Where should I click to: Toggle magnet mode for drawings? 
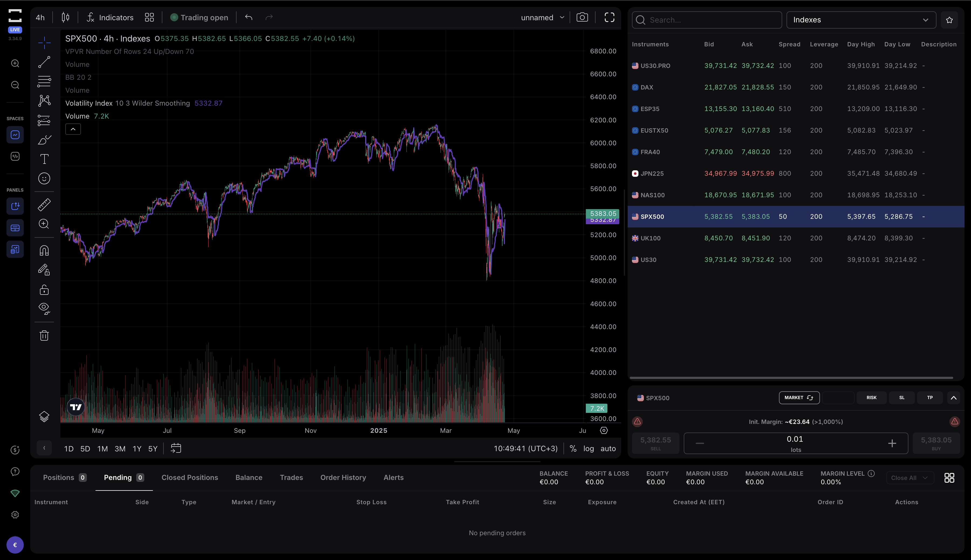click(x=44, y=251)
